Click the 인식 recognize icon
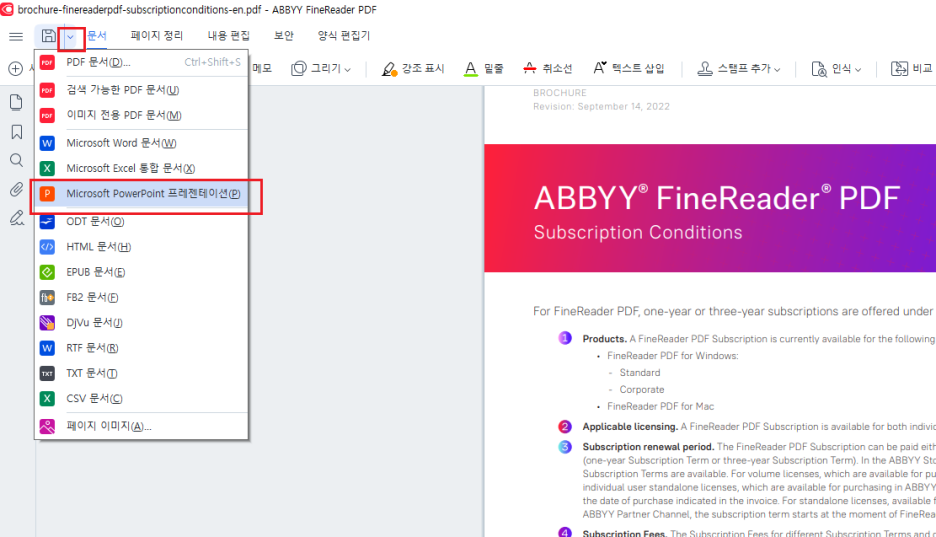Image resolution: width=936 pixels, height=537 pixels. click(818, 69)
